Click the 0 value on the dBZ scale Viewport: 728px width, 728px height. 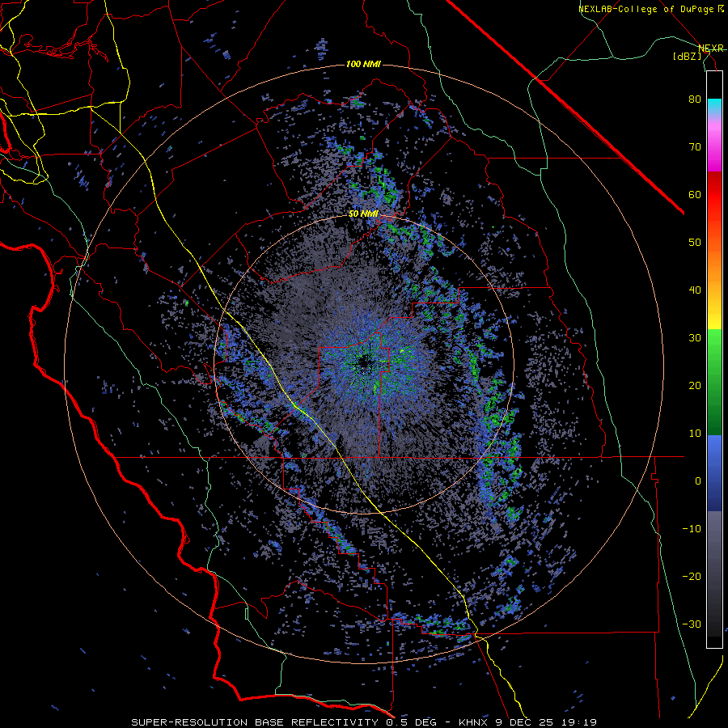(698, 481)
